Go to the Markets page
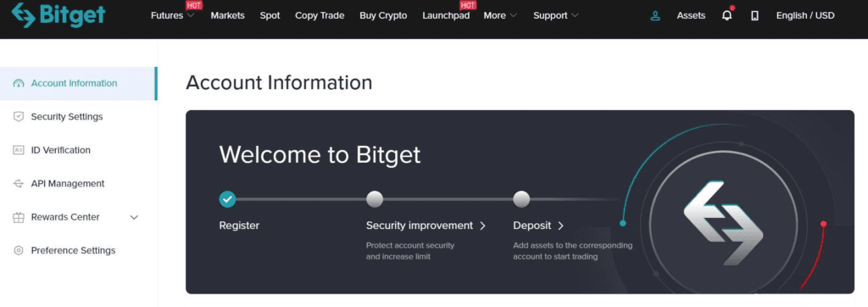Viewport: 868px width, 307px height. 227,15
